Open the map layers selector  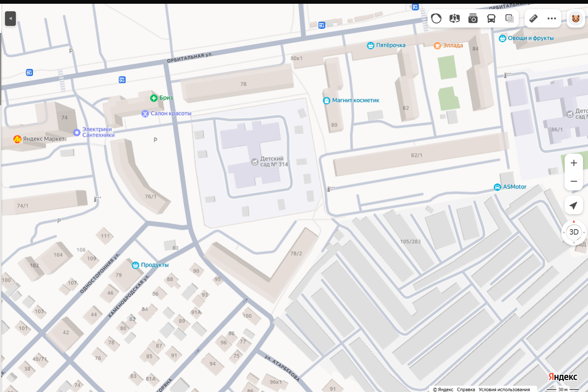click(509, 18)
